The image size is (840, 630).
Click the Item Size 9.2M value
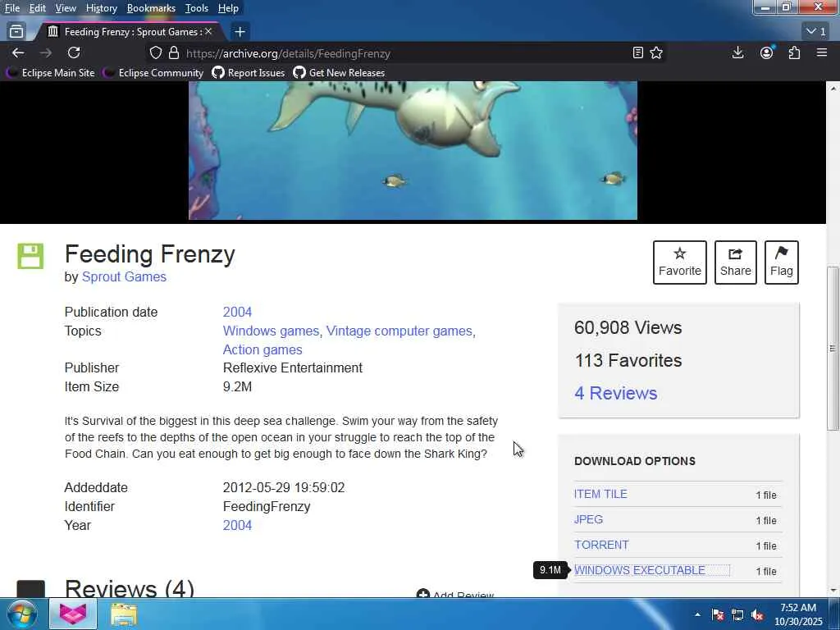click(x=237, y=387)
